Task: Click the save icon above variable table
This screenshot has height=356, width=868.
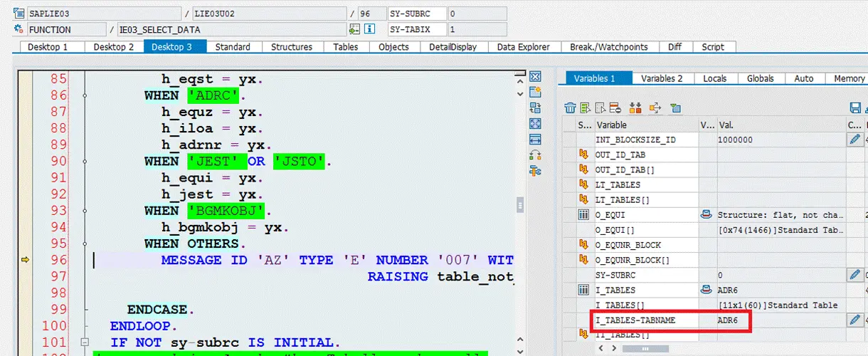Action: (856, 108)
